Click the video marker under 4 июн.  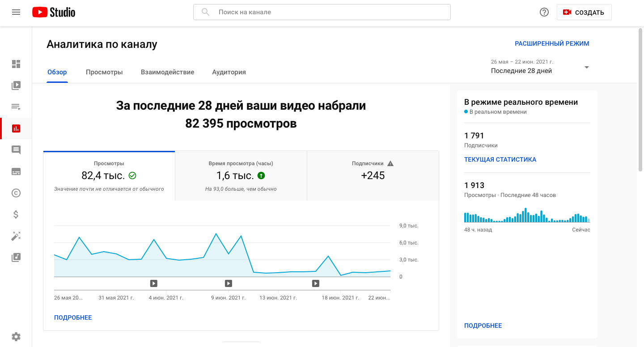coord(153,283)
